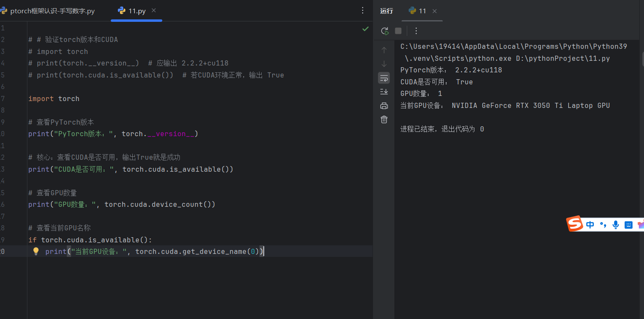Image resolution: width=644 pixels, height=319 pixels.
Task: Click the up stack trace arrow
Action: [x=384, y=50]
